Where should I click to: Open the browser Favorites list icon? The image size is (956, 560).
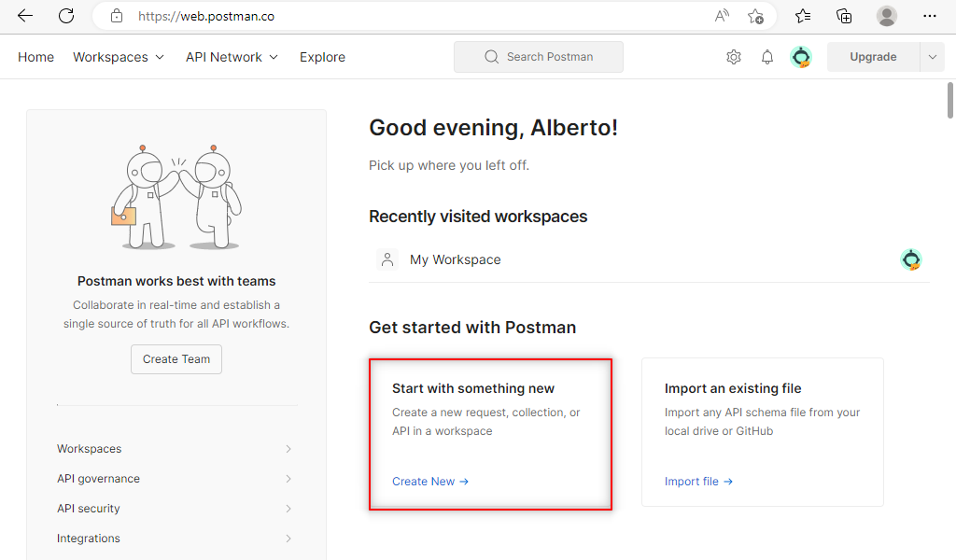tap(803, 16)
